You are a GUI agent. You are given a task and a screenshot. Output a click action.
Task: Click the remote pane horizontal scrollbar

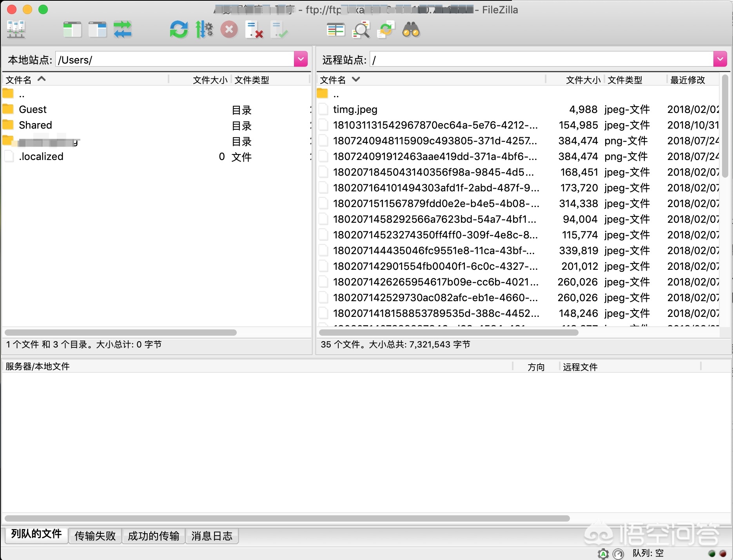[x=449, y=333]
